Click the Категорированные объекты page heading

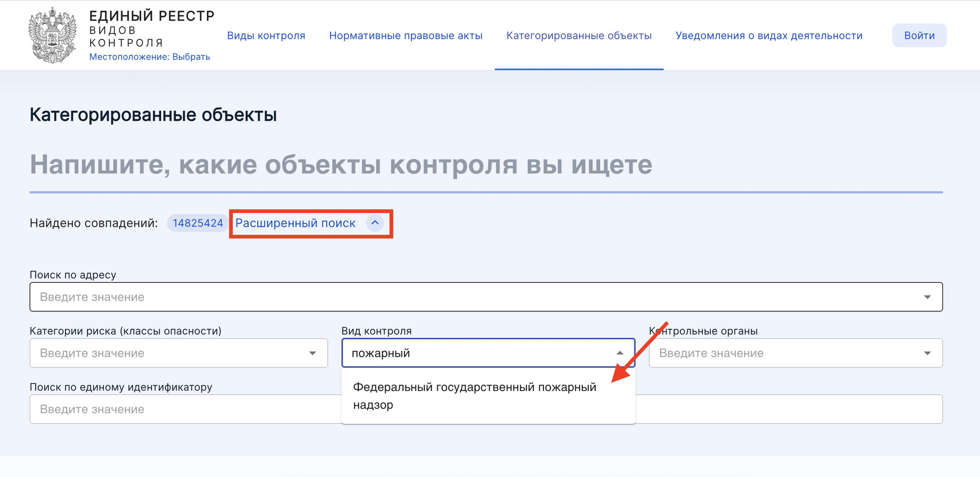[x=153, y=115]
